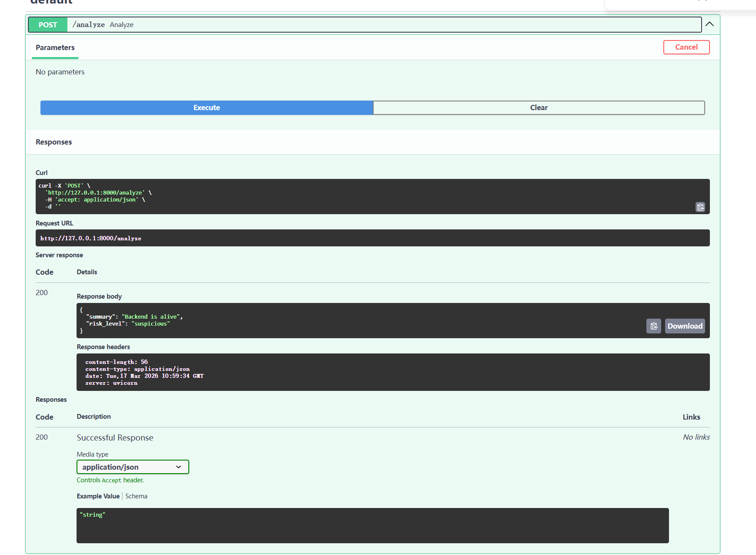Click the /analyze endpoint path
The height and width of the screenshot is (555, 756).
[x=88, y=25]
